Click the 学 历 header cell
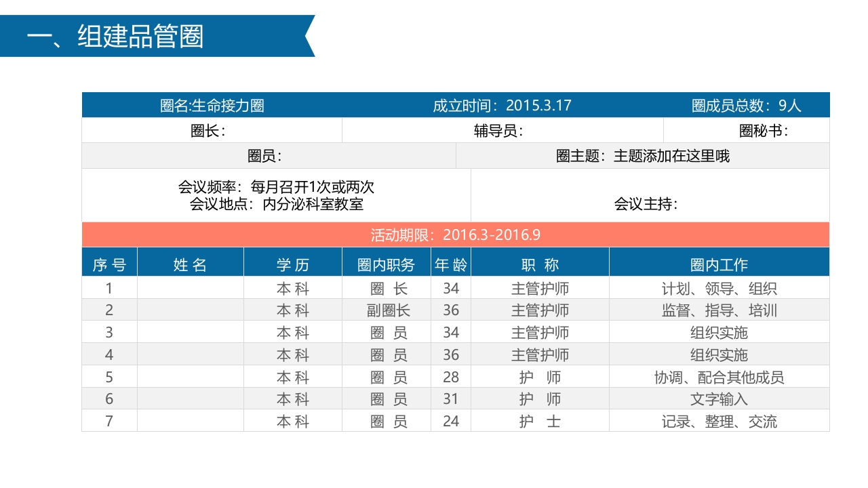Image resolution: width=868 pixels, height=488 pixels. (292, 263)
